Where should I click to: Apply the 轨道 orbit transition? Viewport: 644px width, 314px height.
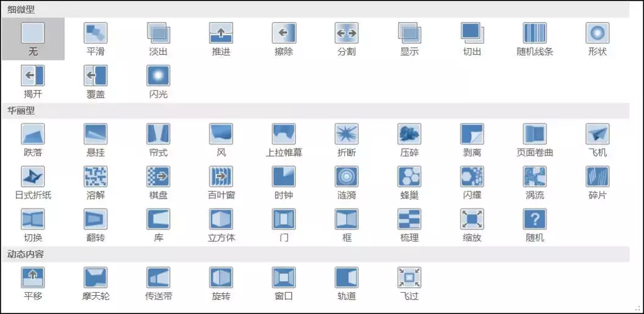tap(347, 284)
